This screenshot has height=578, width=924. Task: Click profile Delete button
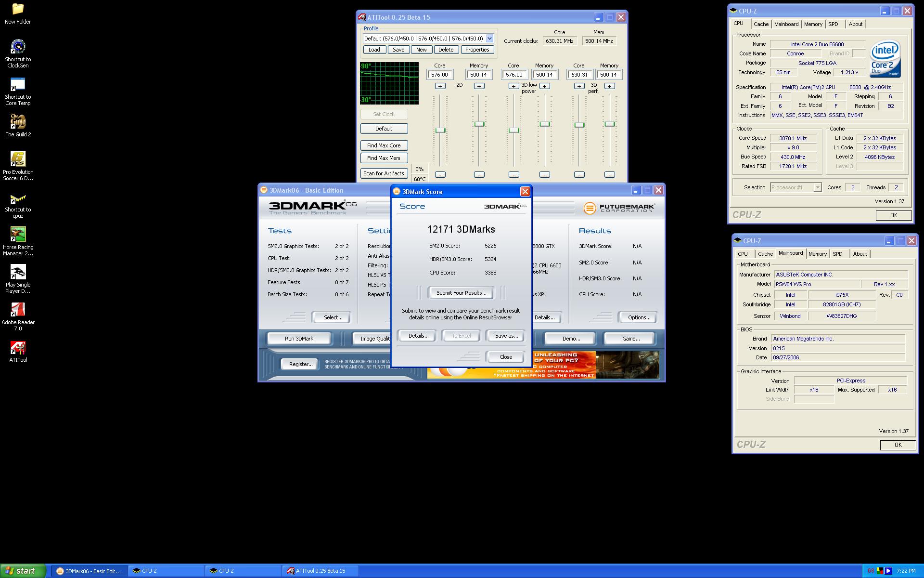click(x=446, y=50)
